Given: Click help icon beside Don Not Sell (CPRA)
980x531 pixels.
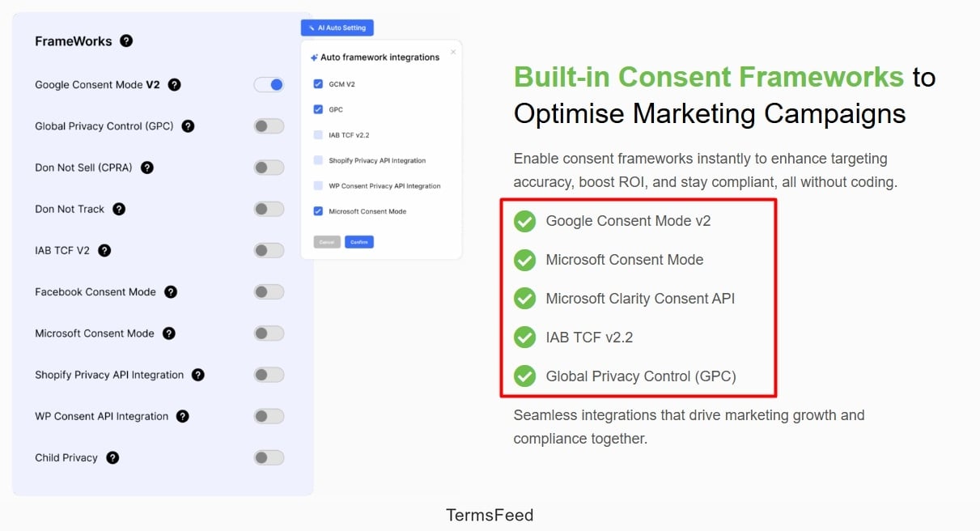Looking at the screenshot, I should (x=147, y=168).
